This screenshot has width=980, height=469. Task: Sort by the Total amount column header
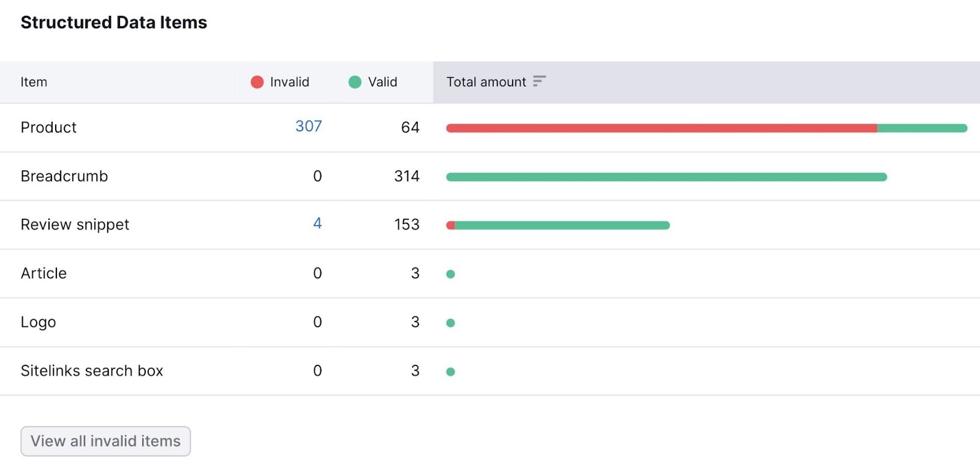486,82
